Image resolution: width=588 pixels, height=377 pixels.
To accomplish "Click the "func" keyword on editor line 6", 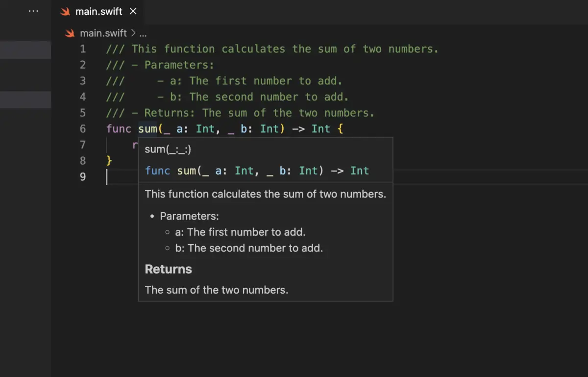I will (119, 128).
